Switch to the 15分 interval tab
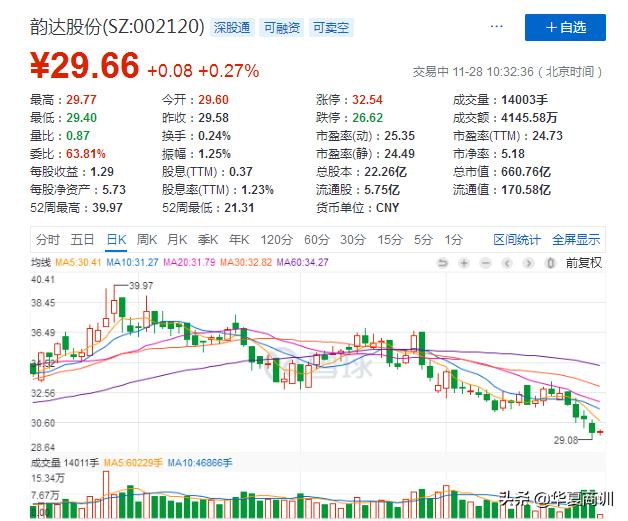 (390, 239)
